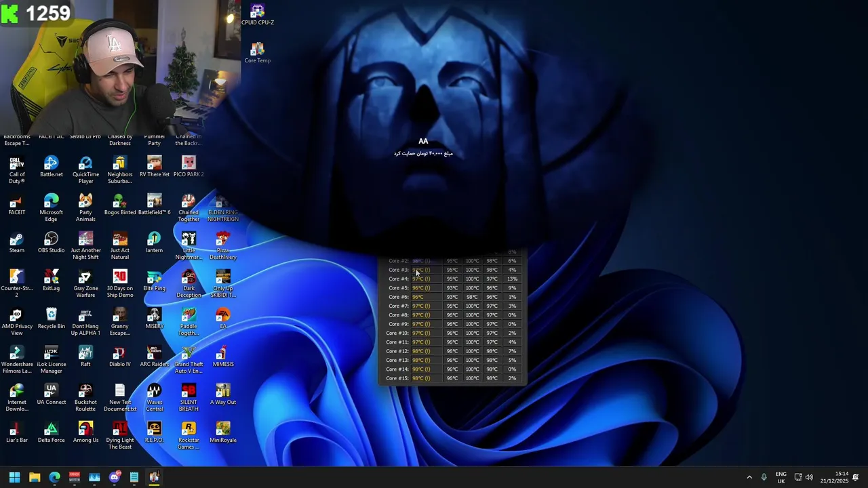Select the Wondershare Filmora Launcher icon
The image size is (868, 488).
[17, 360]
